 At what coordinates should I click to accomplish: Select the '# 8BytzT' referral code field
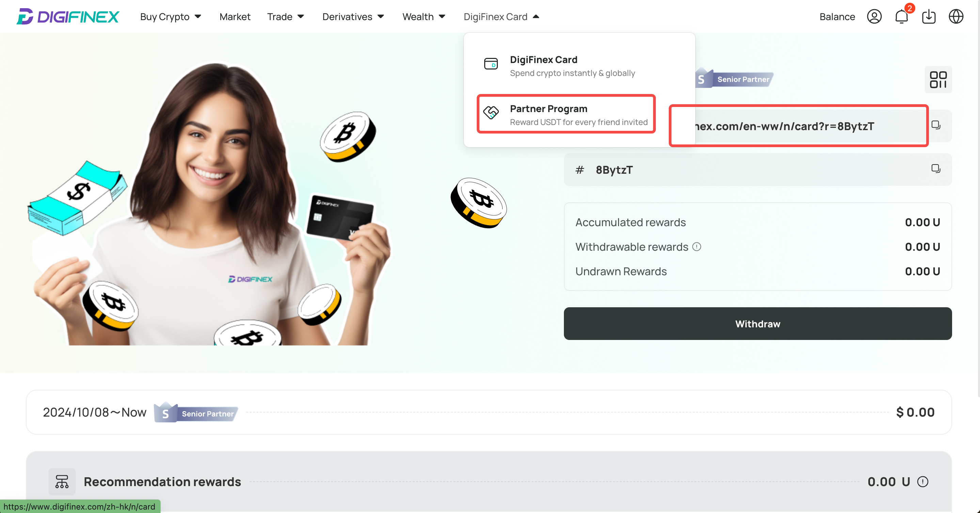(757, 170)
